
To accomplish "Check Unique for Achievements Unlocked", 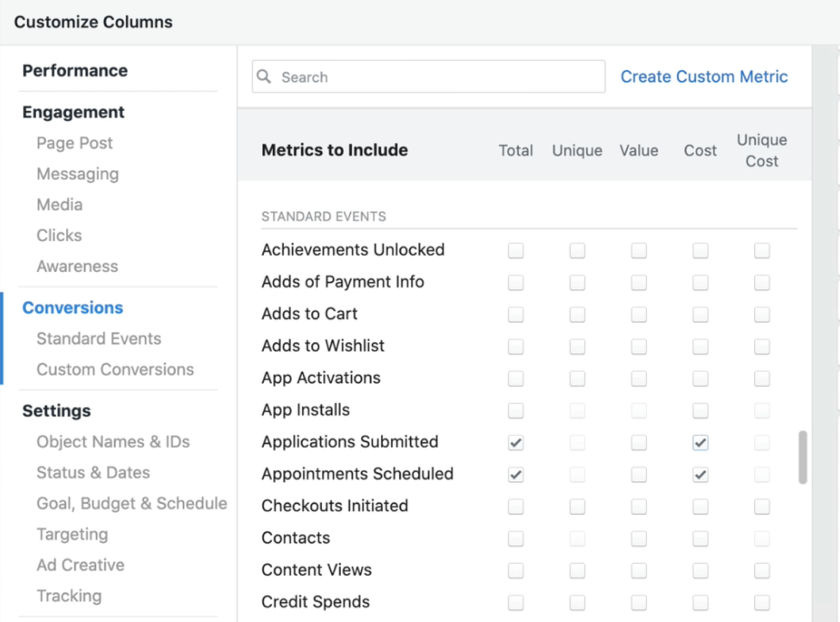I will tap(577, 250).
